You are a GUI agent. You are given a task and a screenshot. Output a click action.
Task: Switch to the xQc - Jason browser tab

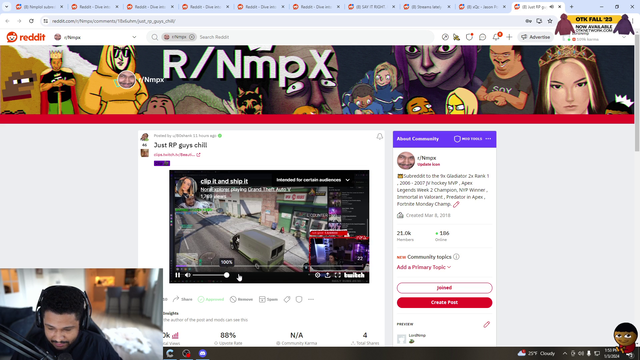483,7
